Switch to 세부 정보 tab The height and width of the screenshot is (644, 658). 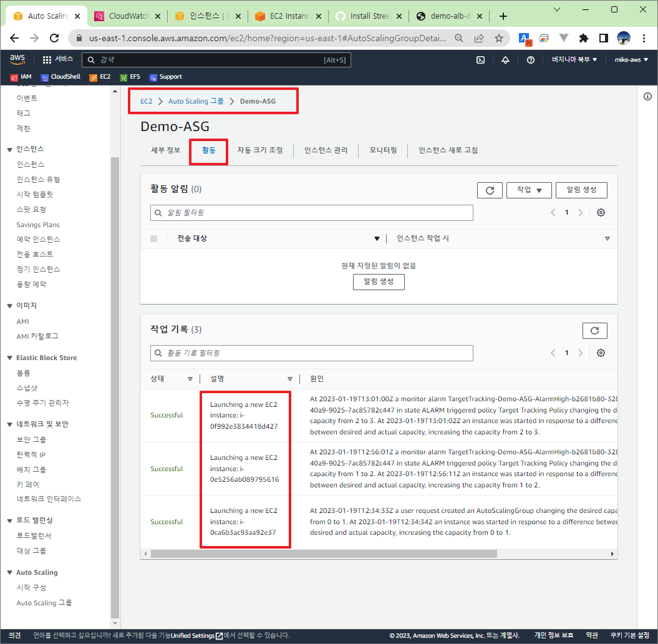165,150
